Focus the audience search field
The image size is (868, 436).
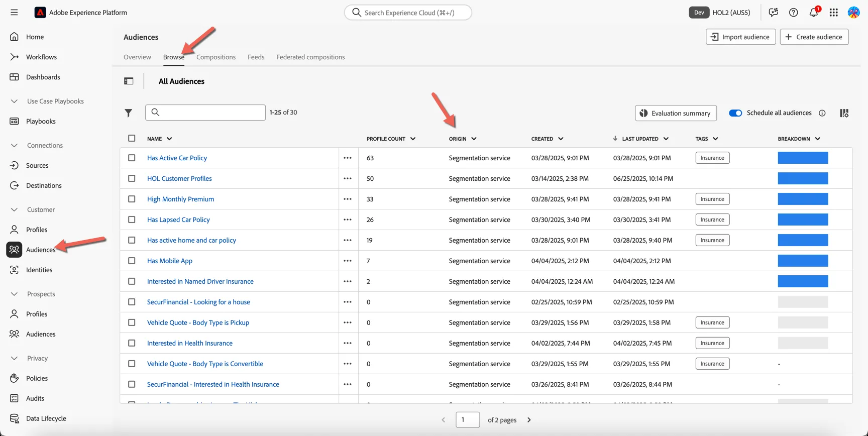tap(205, 113)
